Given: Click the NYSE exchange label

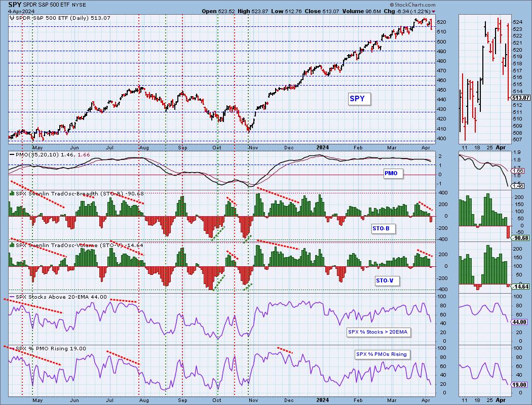Looking at the screenshot, I should tap(79, 5).
